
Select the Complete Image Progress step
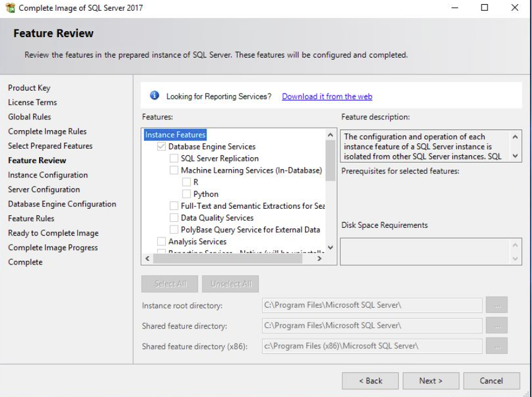click(53, 248)
